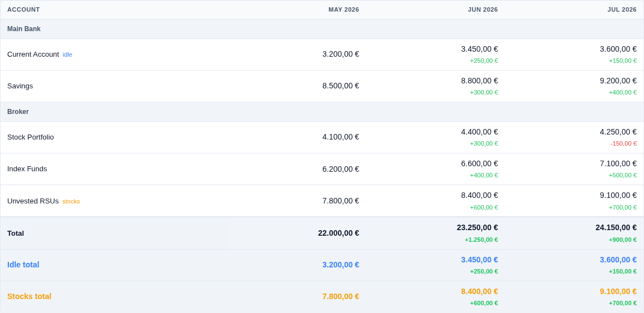Click the stocks tag on Unvested RSUs

point(71,201)
